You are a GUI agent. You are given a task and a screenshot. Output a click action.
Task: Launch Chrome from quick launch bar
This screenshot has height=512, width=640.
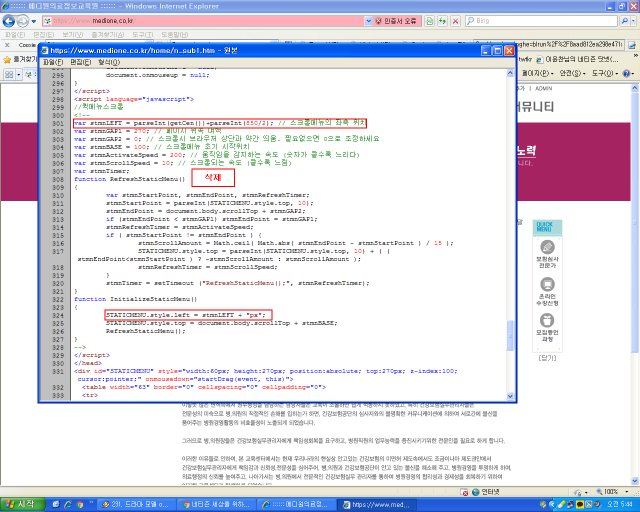pos(80,505)
